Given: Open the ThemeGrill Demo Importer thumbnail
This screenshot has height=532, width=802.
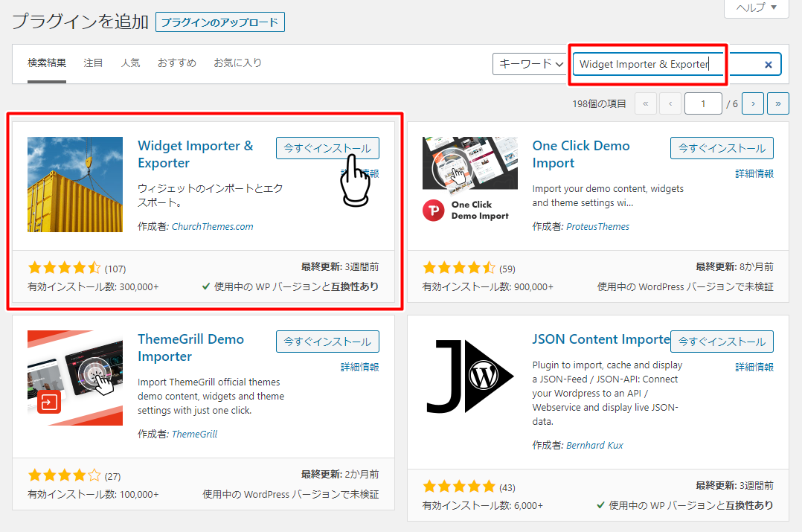Looking at the screenshot, I should [x=75, y=378].
